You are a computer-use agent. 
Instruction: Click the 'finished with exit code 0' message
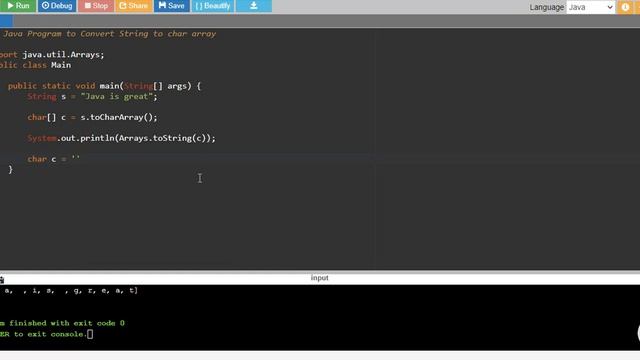point(67,323)
